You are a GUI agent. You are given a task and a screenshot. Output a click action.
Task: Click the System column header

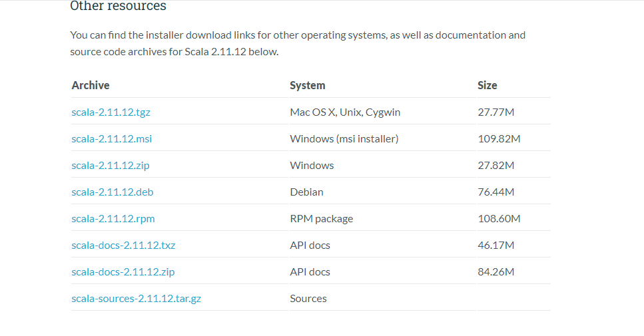[308, 85]
